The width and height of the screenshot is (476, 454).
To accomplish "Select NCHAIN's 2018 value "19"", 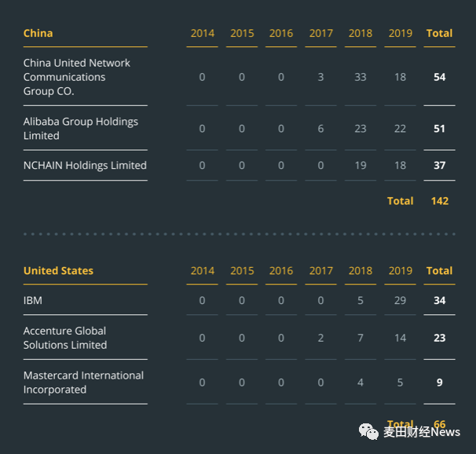I will tap(361, 166).
